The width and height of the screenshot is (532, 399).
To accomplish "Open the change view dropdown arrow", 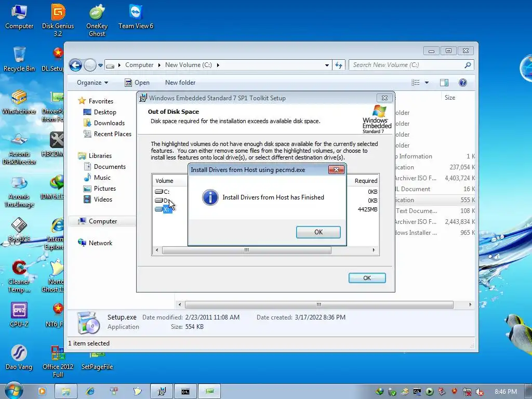I will tap(427, 83).
